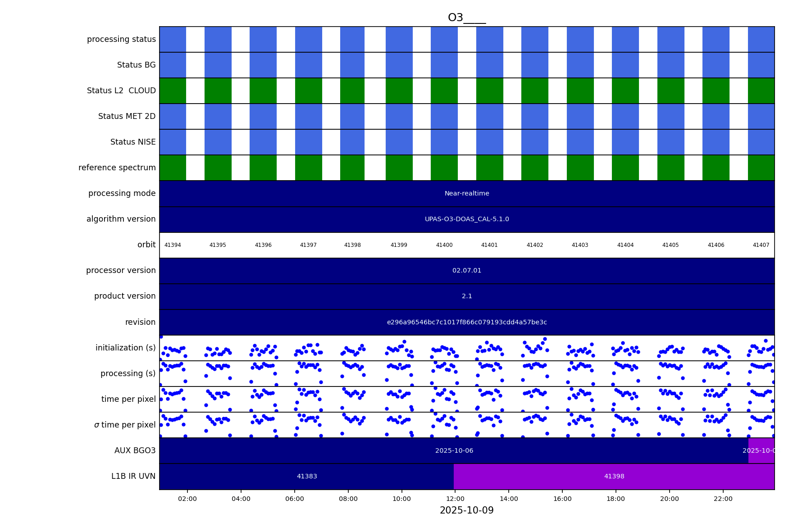Viewport: 798px width, 532px height.
Task: Click AUX BGO3 2025-10-06 bar label
Action: click(454, 451)
